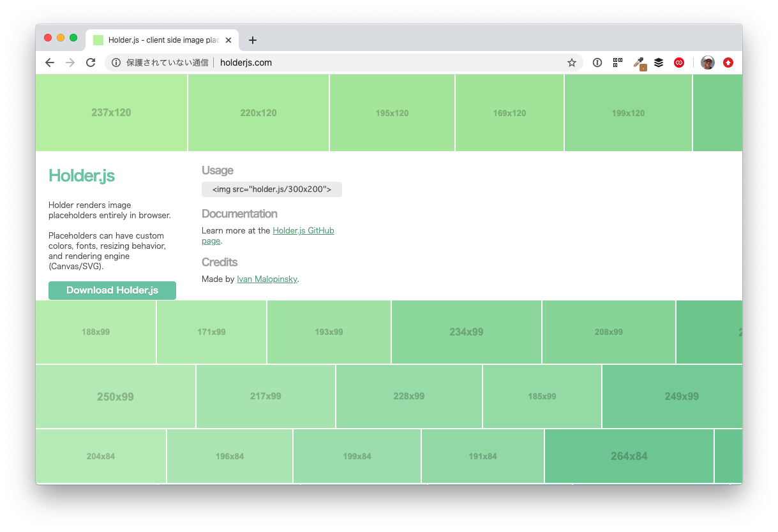Click the 171x99 placeholder image
The width and height of the screenshot is (778, 532).
(x=212, y=332)
